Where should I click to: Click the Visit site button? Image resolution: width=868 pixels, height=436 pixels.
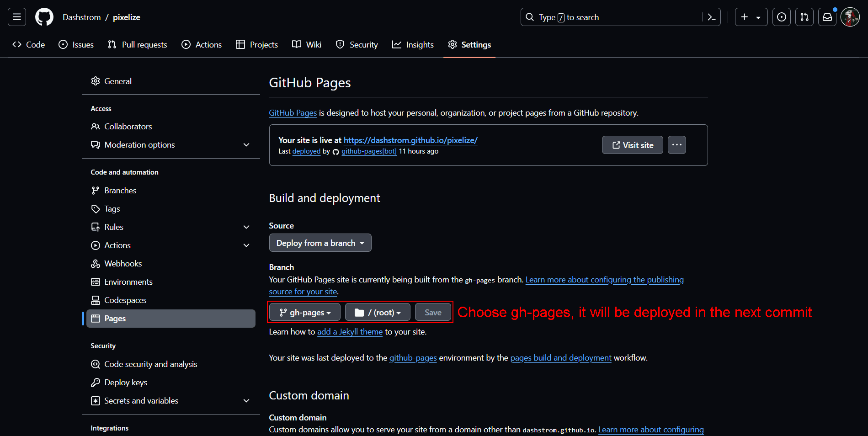633,145
